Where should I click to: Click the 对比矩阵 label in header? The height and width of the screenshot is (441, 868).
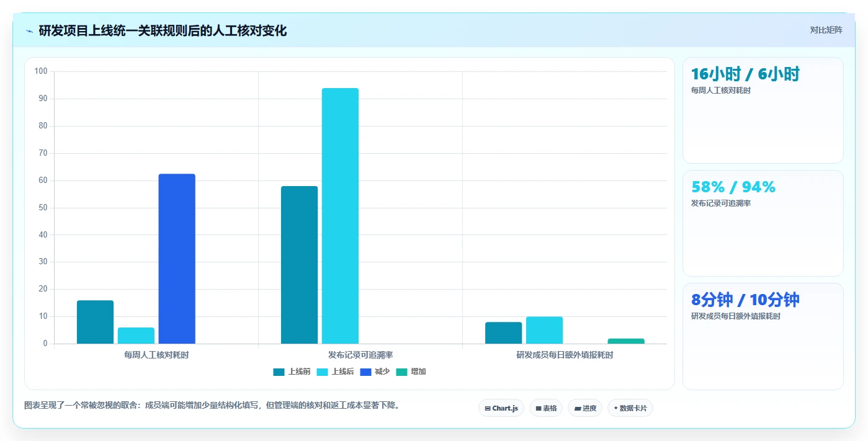pyautogui.click(x=826, y=30)
